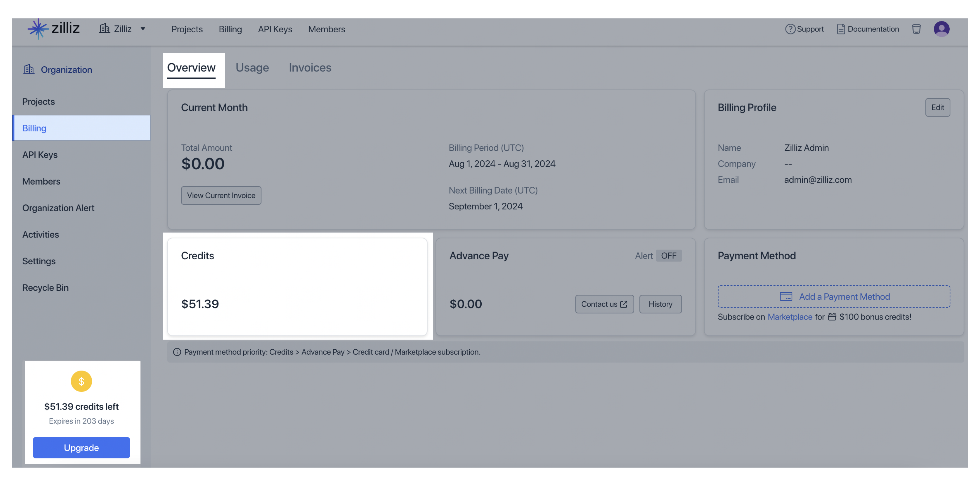Click the Billing navigation icon
Image resolution: width=980 pixels, height=486 pixels.
[x=34, y=128]
